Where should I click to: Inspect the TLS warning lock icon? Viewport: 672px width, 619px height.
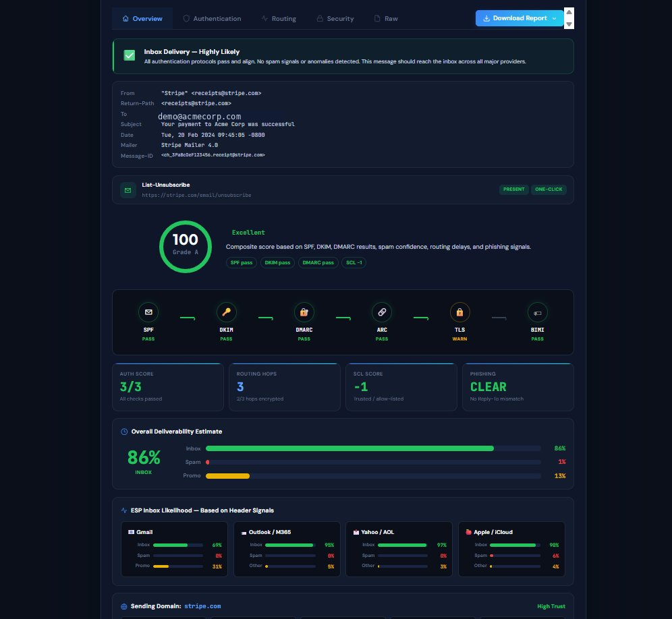click(459, 312)
